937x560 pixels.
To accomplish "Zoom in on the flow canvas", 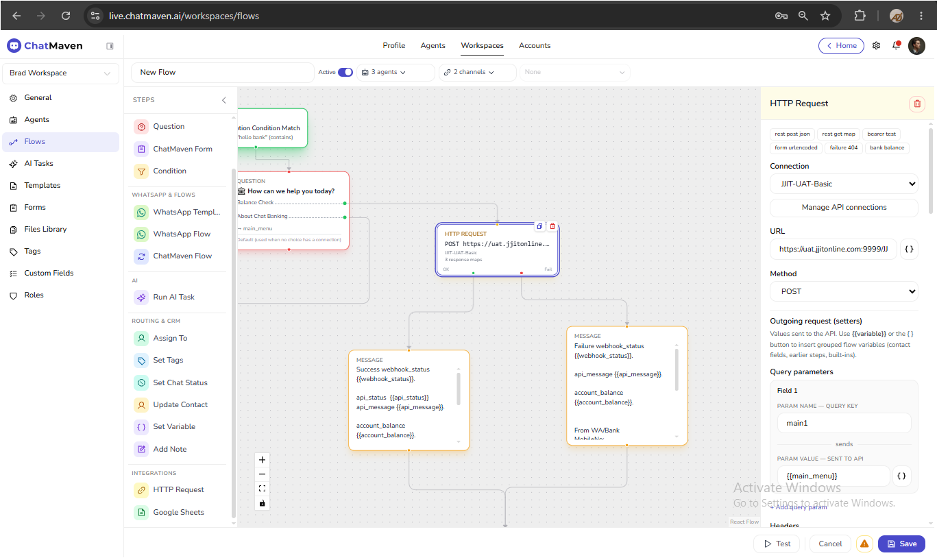I will point(262,460).
